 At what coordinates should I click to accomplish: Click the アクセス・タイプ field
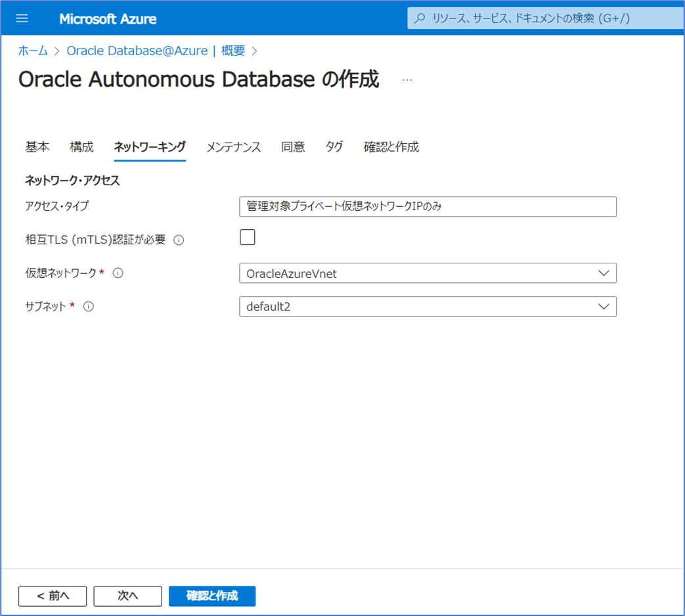428,207
